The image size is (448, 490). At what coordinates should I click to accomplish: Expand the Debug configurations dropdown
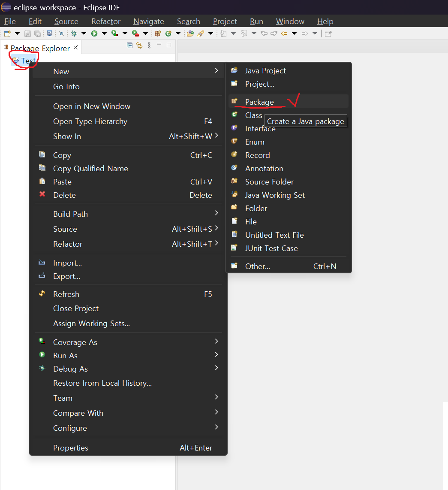point(84,33)
